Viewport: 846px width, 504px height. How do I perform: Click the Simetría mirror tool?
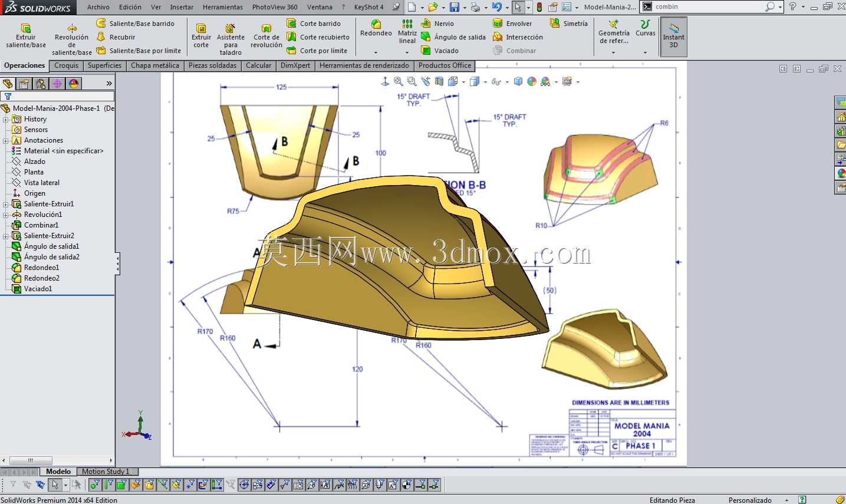coord(568,24)
